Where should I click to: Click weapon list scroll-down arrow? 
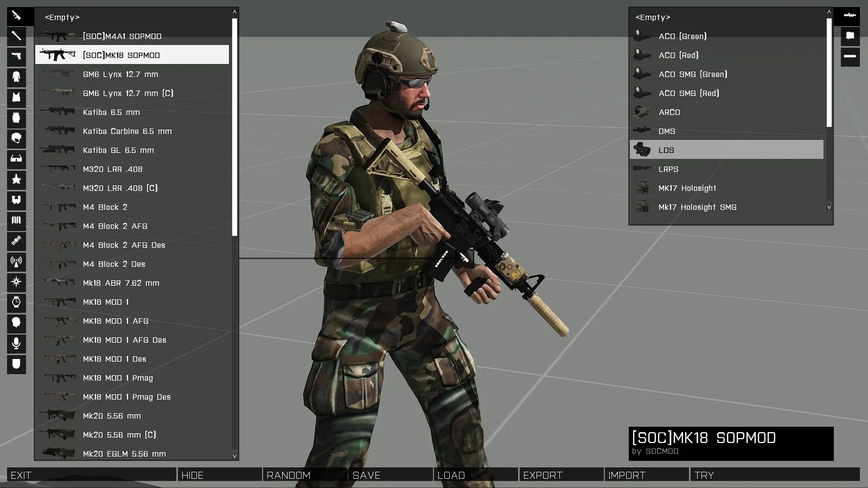(x=234, y=456)
